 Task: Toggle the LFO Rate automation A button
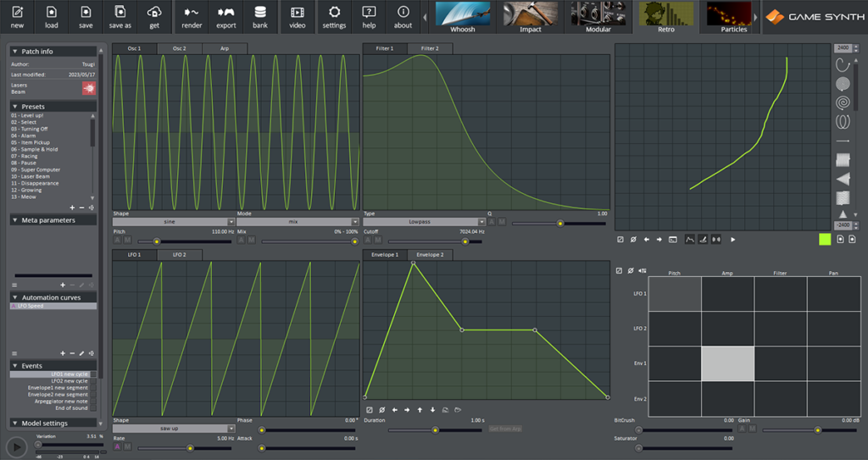[x=117, y=446]
